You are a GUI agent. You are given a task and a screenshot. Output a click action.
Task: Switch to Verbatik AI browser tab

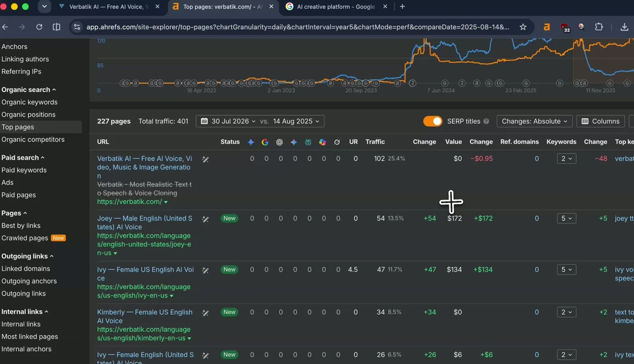109,7
